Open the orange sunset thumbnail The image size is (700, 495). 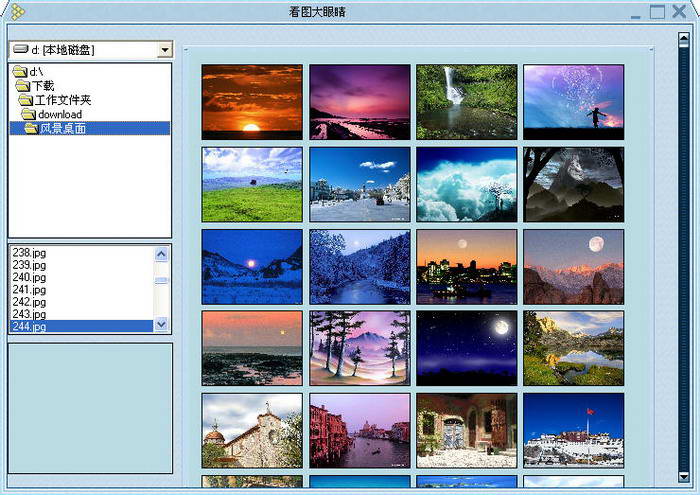pos(252,101)
